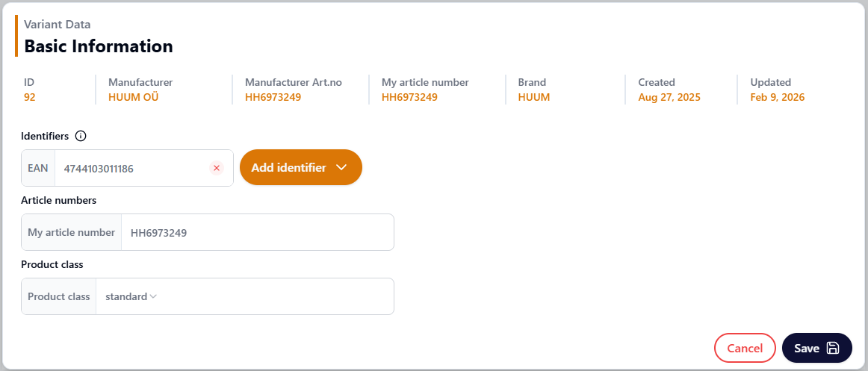Click the grey Product class prefix label
The image size is (868, 371).
(x=59, y=296)
